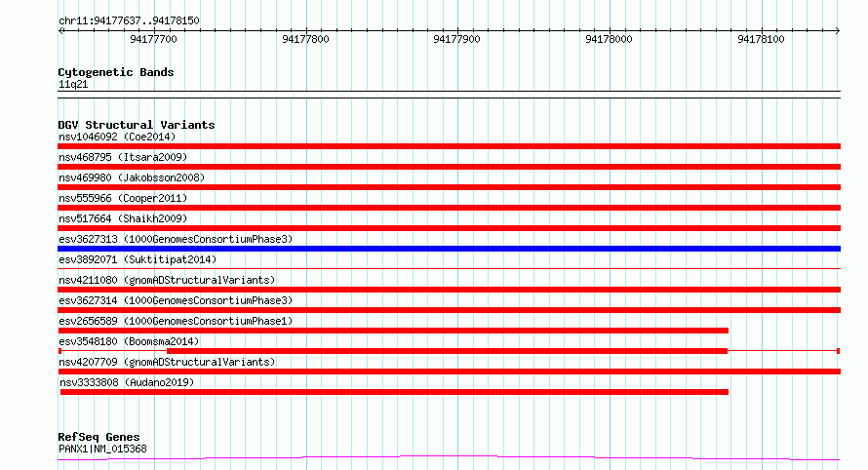Image resolution: width=868 pixels, height=470 pixels.
Task: Click the red bar for nsv1046092
Action: pos(449,146)
